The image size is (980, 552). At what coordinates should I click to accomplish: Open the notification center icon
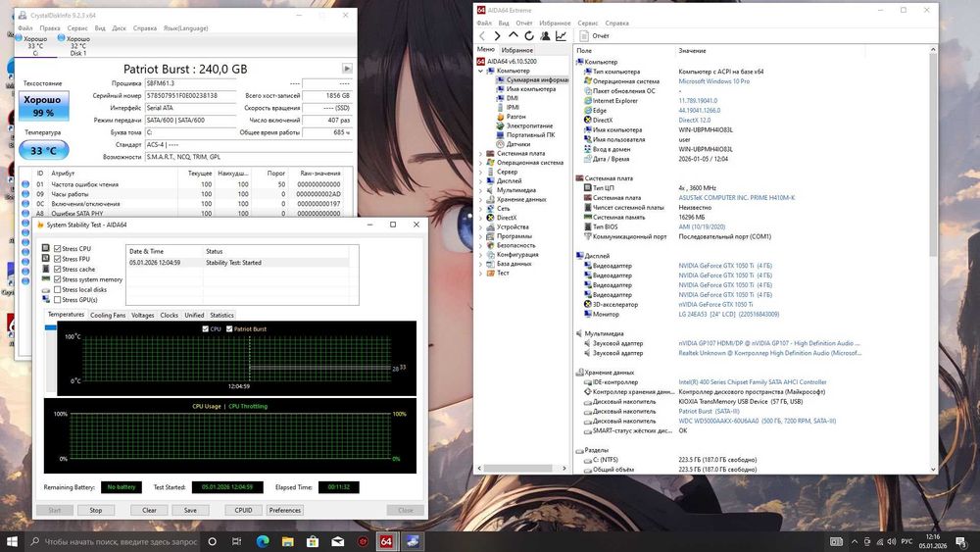pyautogui.click(x=960, y=541)
